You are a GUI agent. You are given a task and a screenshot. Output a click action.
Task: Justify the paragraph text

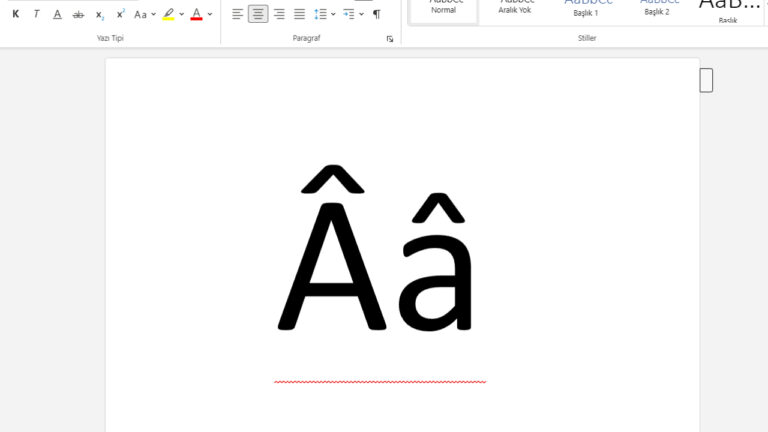click(x=299, y=14)
